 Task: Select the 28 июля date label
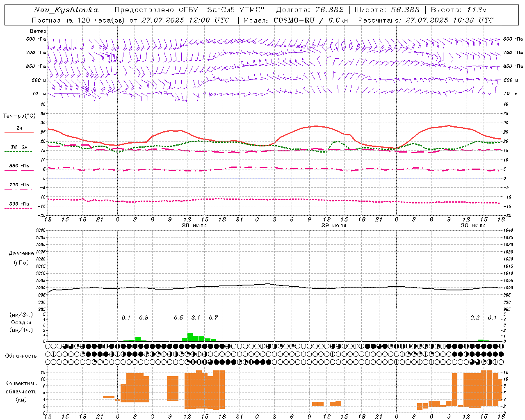coord(194,226)
